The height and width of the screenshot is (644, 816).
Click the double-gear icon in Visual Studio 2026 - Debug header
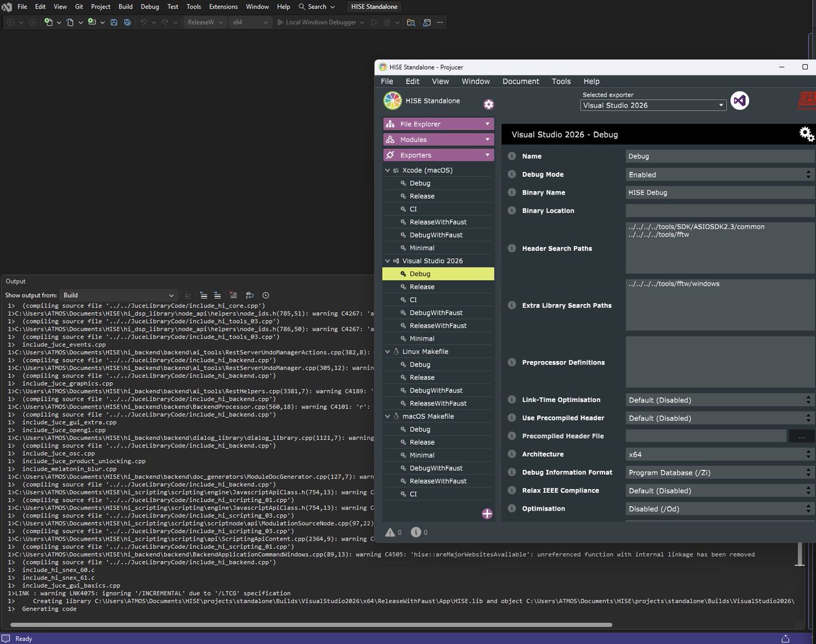pos(806,134)
